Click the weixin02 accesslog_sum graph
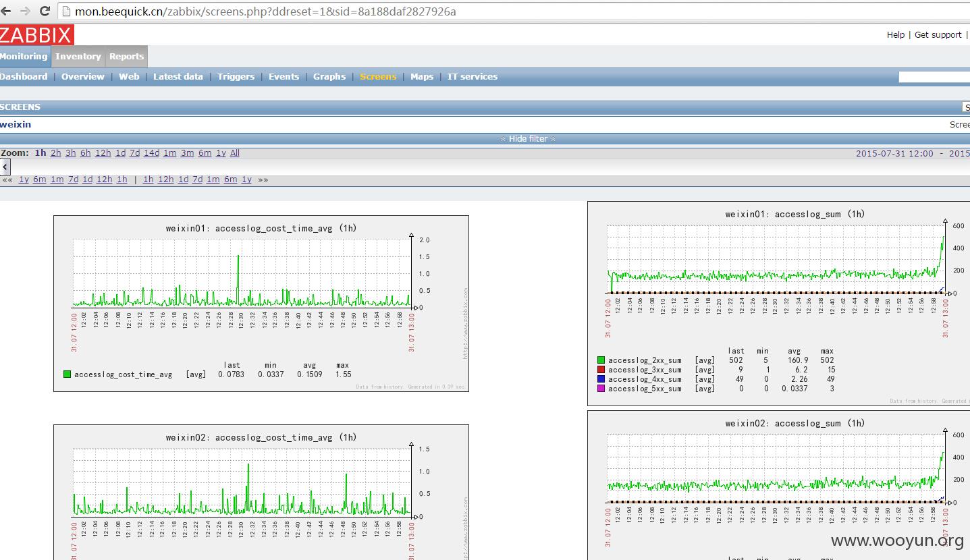 (779, 485)
